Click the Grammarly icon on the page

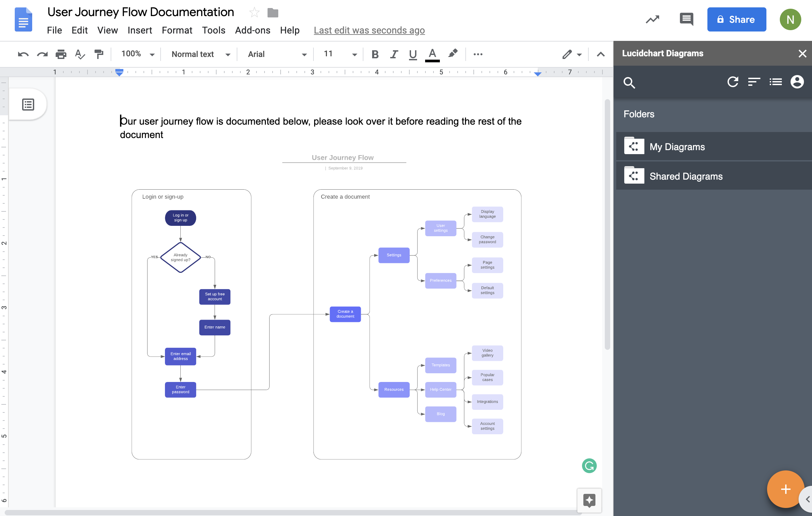click(589, 466)
